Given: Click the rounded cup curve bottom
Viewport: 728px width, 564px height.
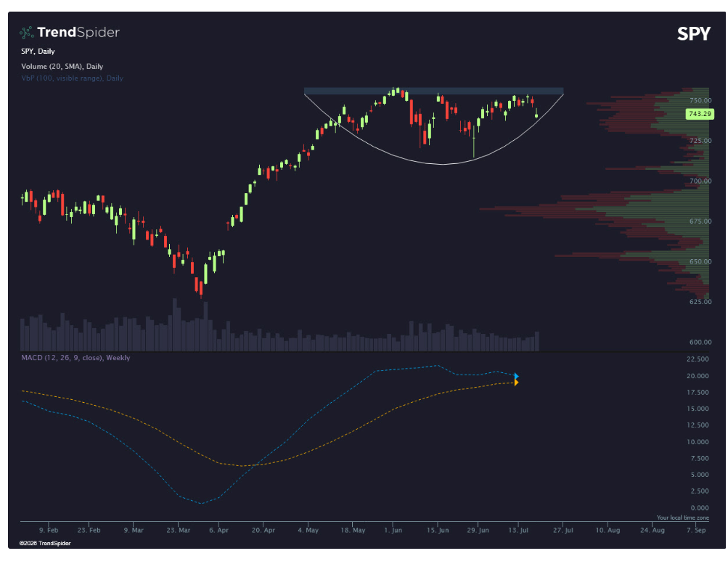Looking at the screenshot, I should coord(441,164).
